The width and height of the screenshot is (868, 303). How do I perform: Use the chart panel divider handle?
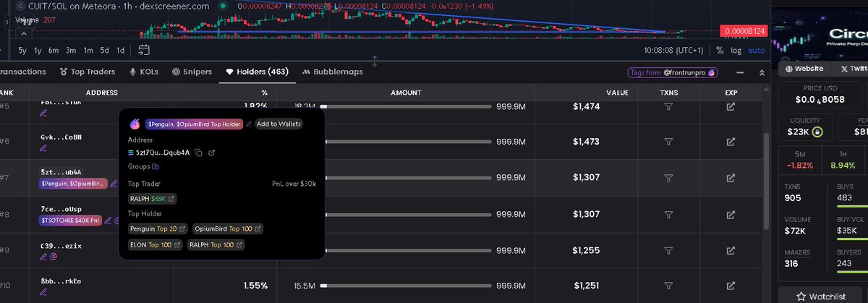375,61
